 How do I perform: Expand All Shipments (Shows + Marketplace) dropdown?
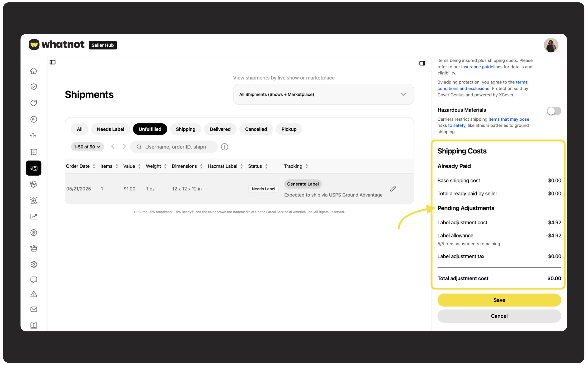pyautogui.click(x=323, y=94)
